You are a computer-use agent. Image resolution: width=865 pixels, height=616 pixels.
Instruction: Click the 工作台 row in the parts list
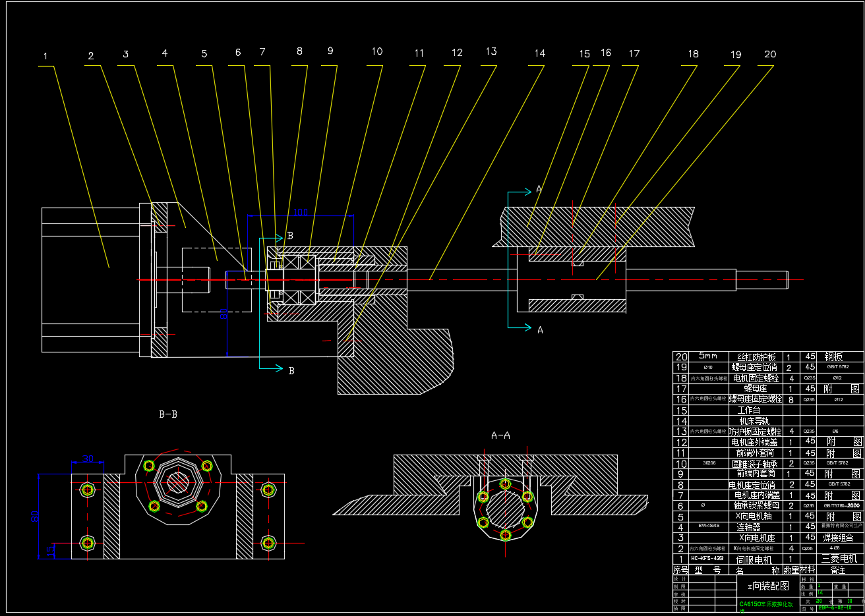(749, 410)
